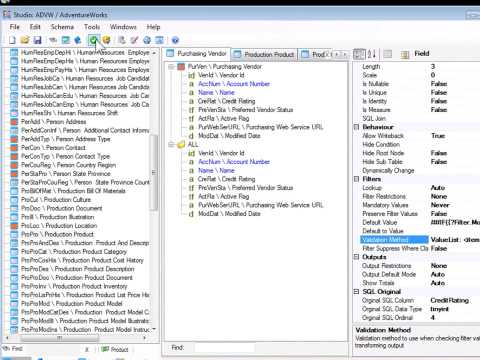Click the Is Nullable property row
This screenshot has width=480, height=360.
[420, 84]
